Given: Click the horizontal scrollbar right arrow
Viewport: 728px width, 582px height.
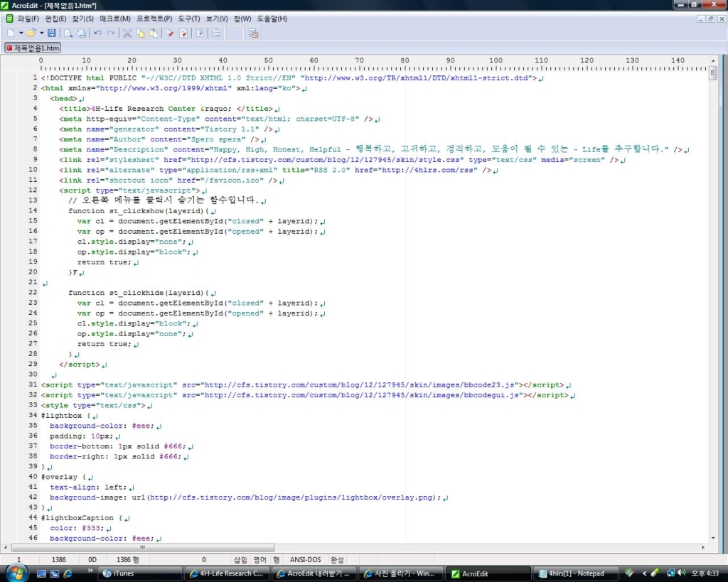Looking at the screenshot, I should 703,548.
